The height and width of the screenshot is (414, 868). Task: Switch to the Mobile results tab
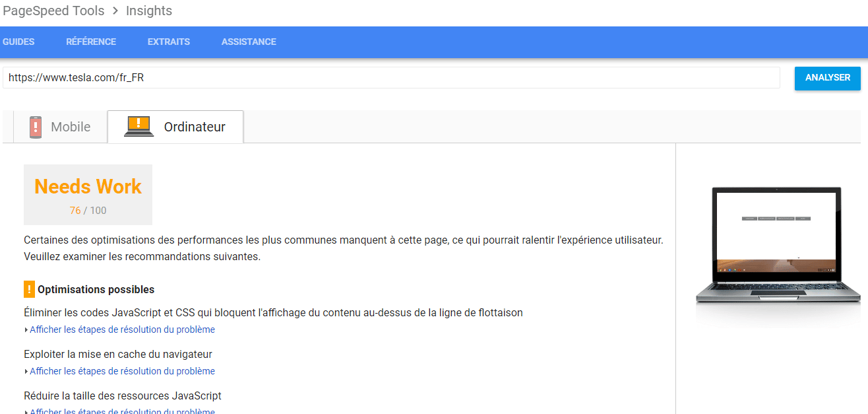[x=71, y=127]
